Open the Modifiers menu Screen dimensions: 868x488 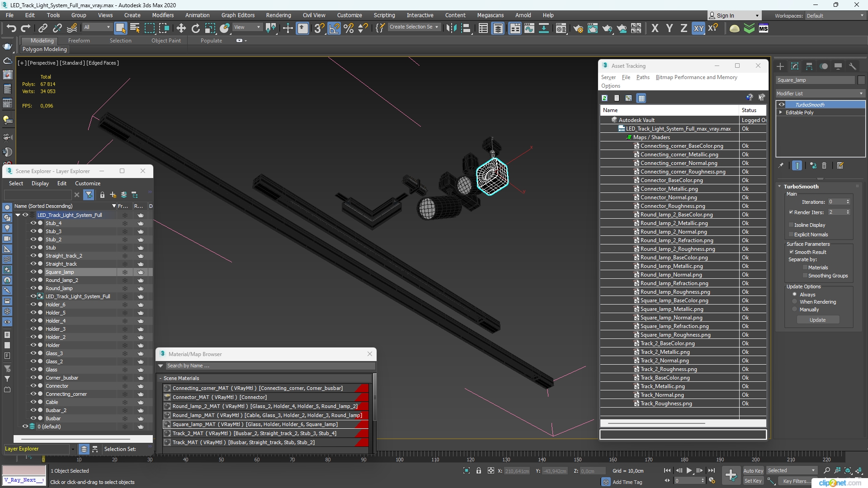click(163, 15)
